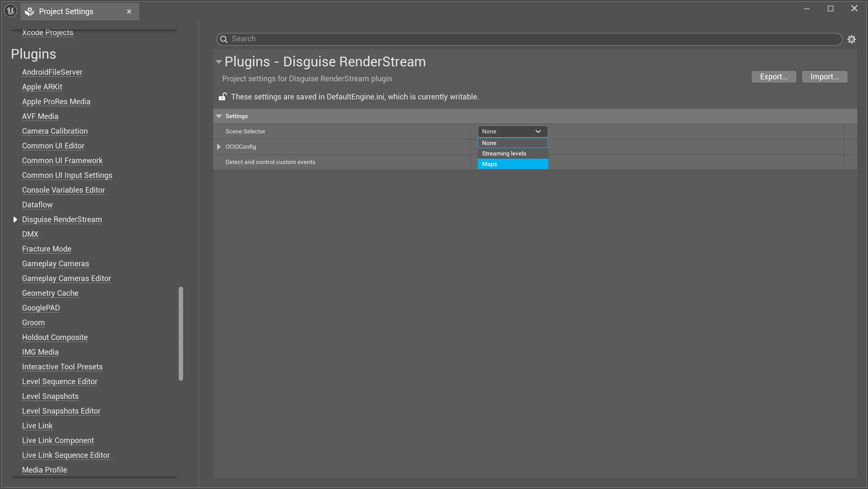This screenshot has height=489, width=868.
Task: Select Camera Calibration in the sidebar
Action: (x=55, y=131)
